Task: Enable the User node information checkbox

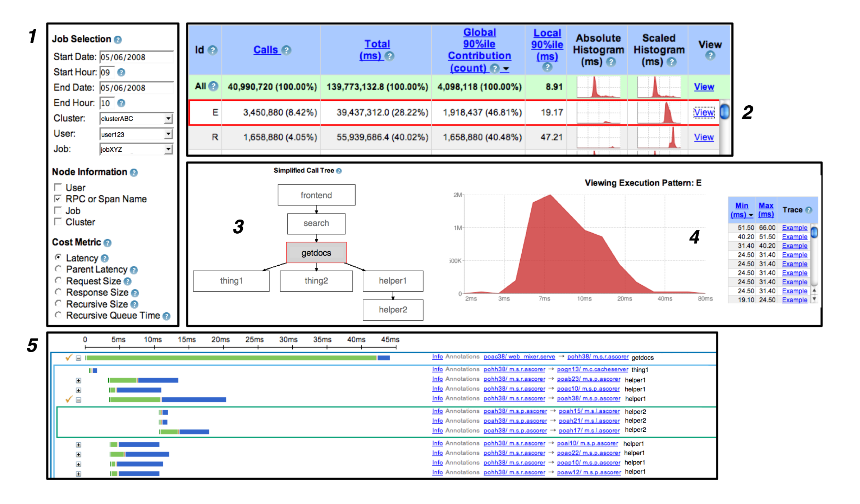Action: coord(58,187)
